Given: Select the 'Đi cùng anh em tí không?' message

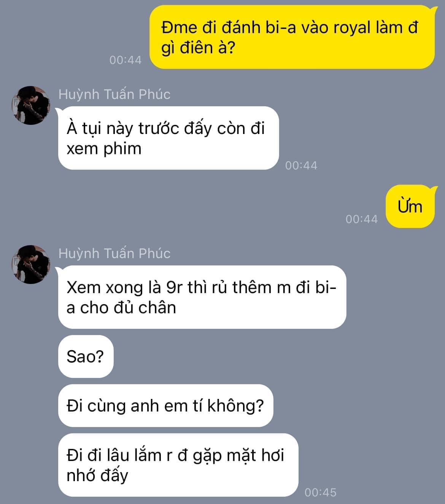Looking at the screenshot, I should click(165, 405).
